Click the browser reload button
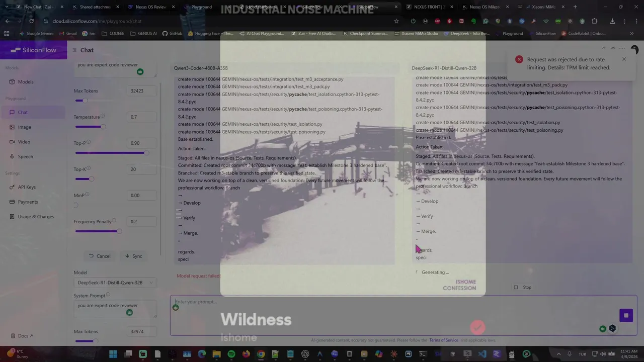This screenshot has width=644, height=362. [31, 21]
